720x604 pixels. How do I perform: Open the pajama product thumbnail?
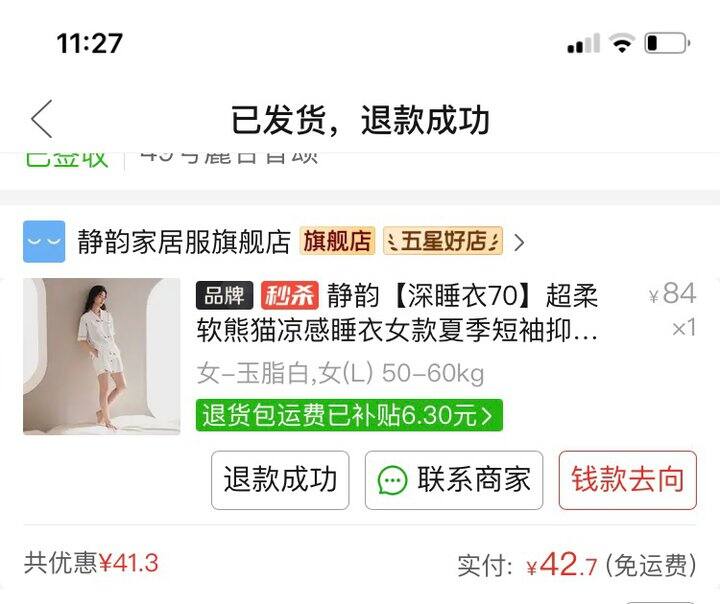point(102,356)
